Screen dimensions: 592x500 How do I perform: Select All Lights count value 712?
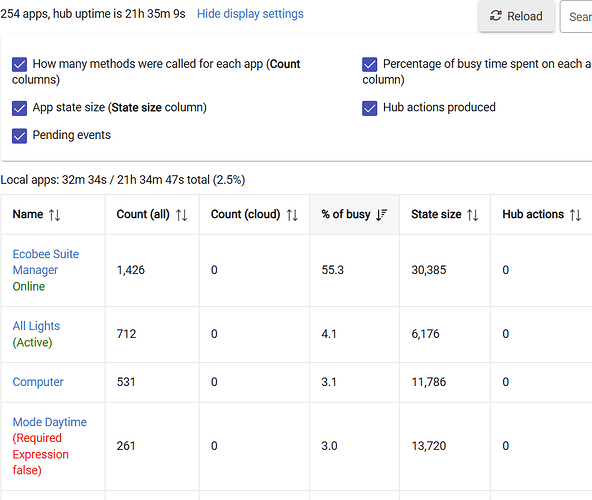[126, 334]
